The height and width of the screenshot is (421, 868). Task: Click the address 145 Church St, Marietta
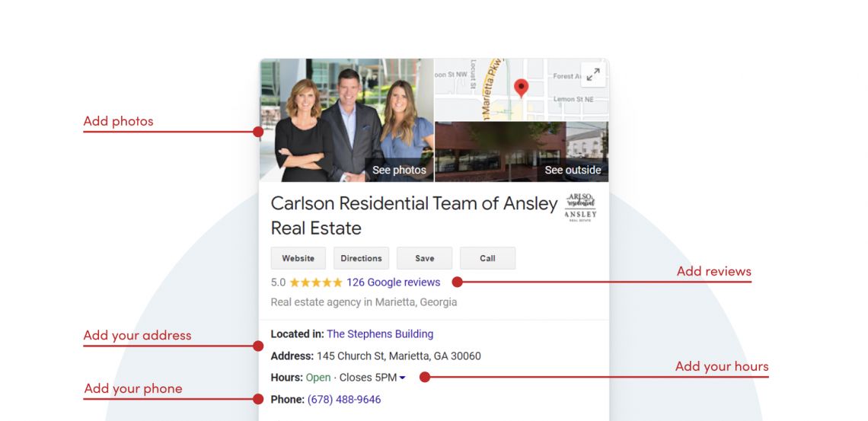398,356
